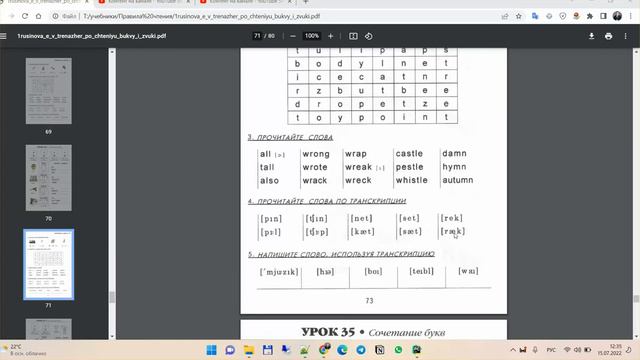This screenshot has height=360, width=640.
Task: Zoom out with the minus button
Action: pyautogui.click(x=293, y=36)
